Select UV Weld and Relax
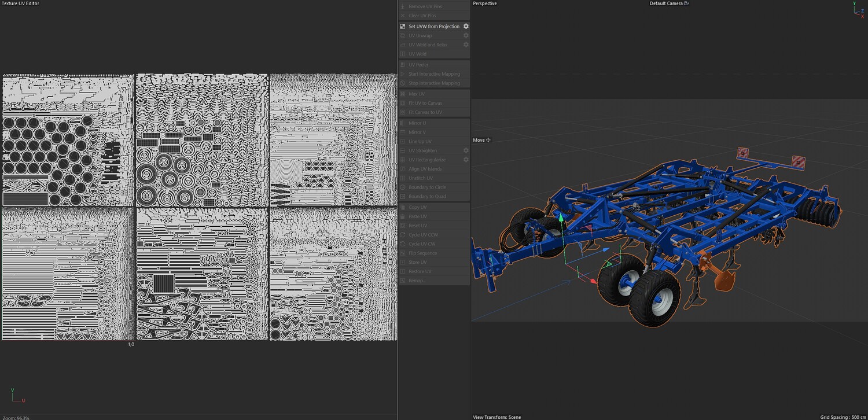868x420 pixels. 428,45
